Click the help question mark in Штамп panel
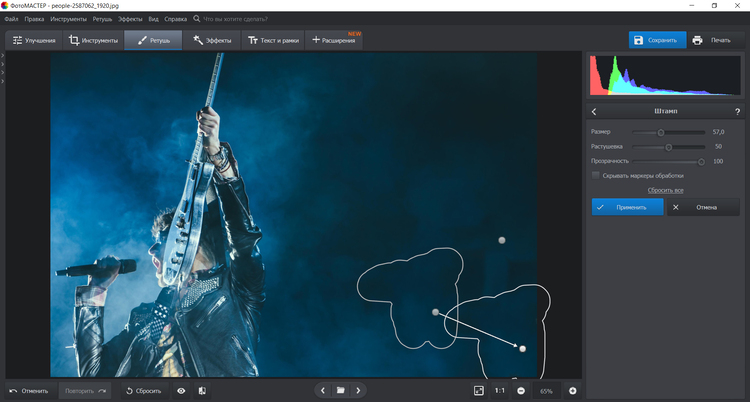750x402 pixels. point(736,112)
